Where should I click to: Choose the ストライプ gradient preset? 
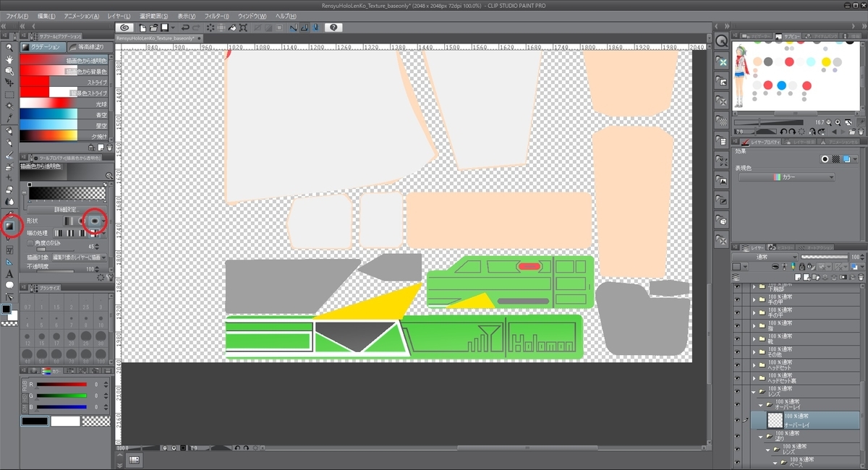pyautogui.click(x=64, y=82)
